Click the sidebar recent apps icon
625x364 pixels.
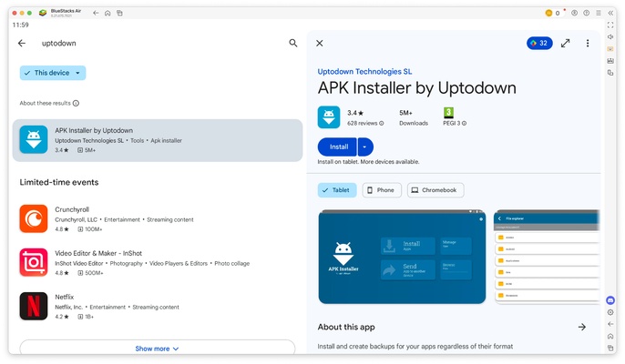click(x=610, y=348)
